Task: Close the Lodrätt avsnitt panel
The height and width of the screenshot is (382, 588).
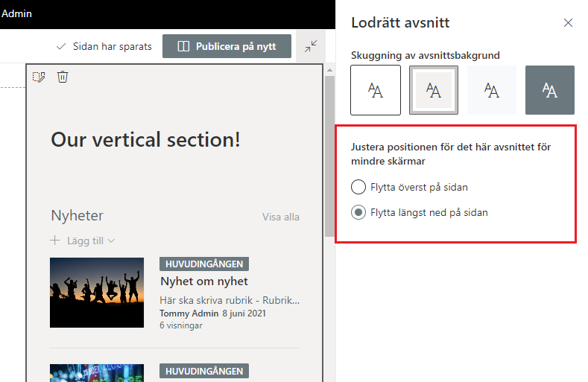Action: tap(568, 23)
